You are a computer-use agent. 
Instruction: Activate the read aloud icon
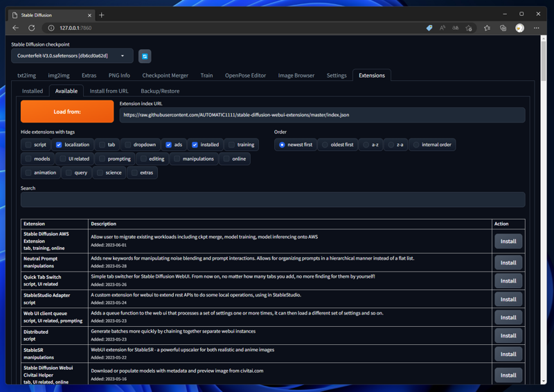[443, 28]
